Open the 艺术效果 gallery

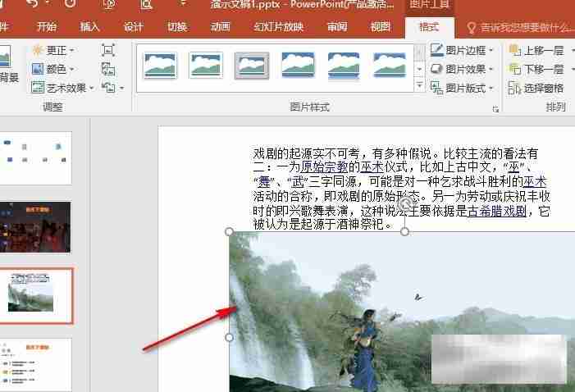[x=62, y=88]
